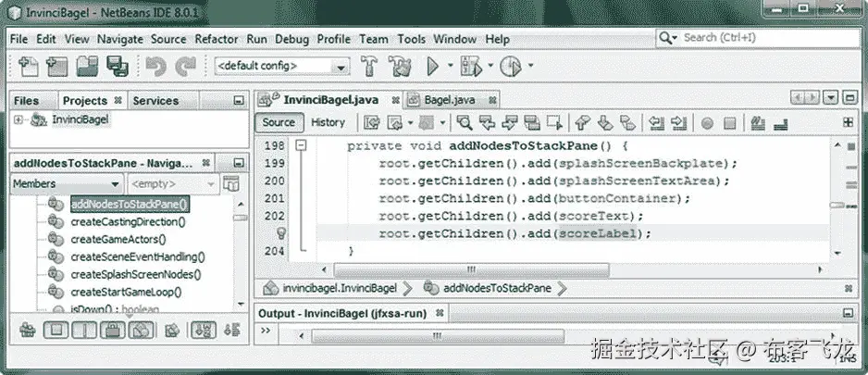Image resolution: width=868 pixels, height=375 pixels.
Task: Start macro recording with the round icon
Action: pyautogui.click(x=708, y=123)
